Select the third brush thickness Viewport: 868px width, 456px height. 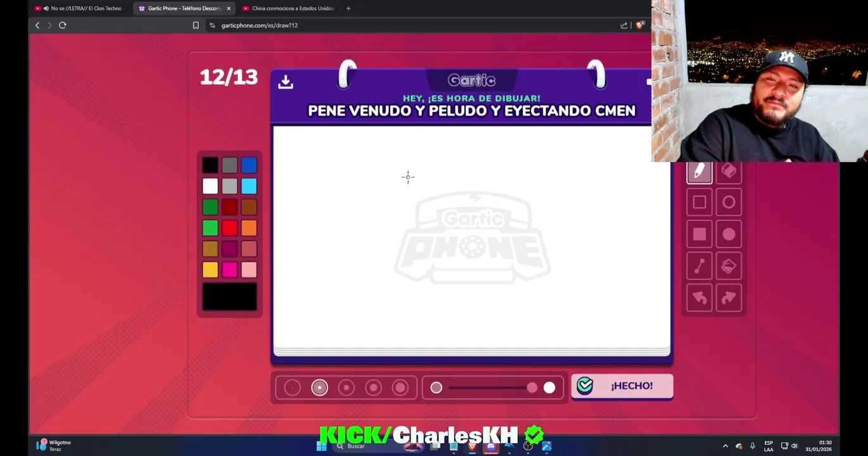tap(346, 388)
